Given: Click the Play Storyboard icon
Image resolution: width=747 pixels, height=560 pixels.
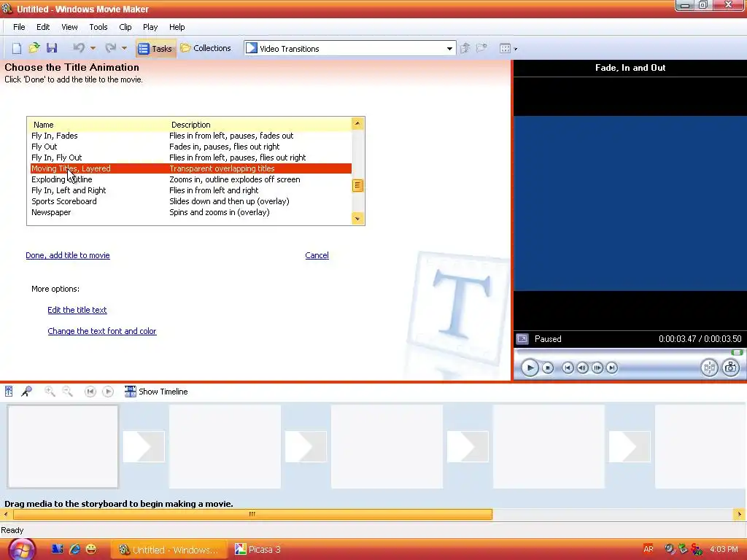Looking at the screenshot, I should (108, 392).
